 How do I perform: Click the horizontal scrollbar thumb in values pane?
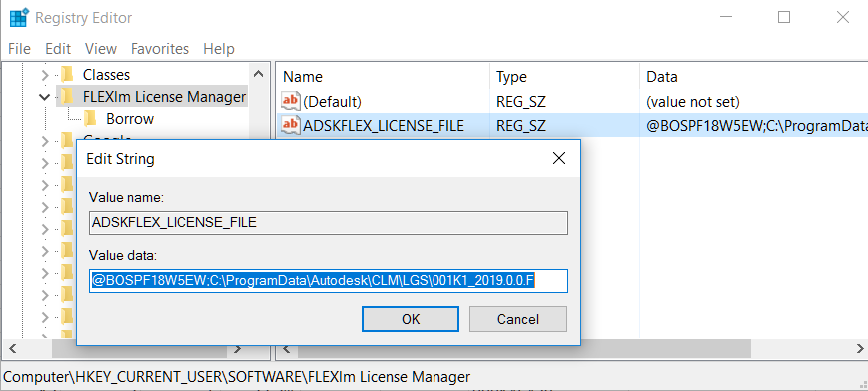pyautogui.click(x=523, y=349)
